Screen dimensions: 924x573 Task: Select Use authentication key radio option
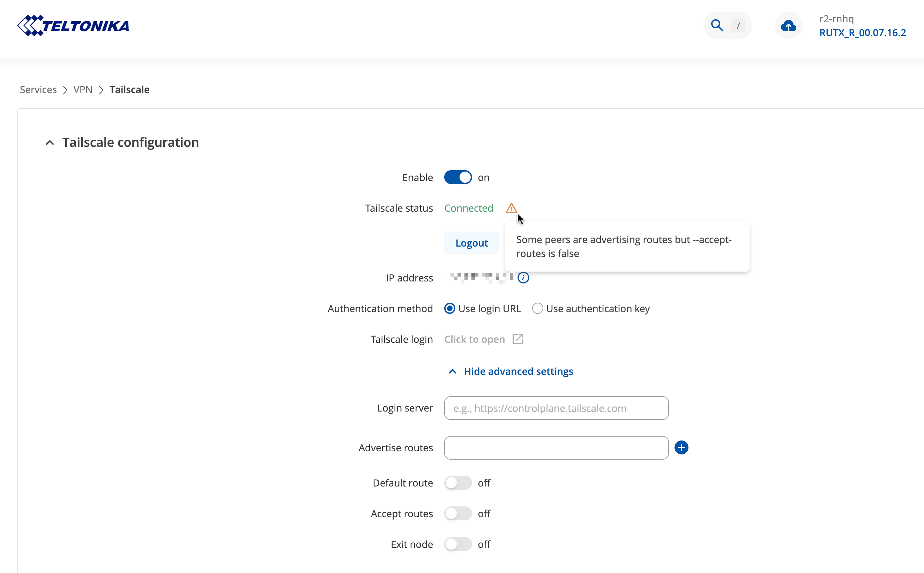537,309
